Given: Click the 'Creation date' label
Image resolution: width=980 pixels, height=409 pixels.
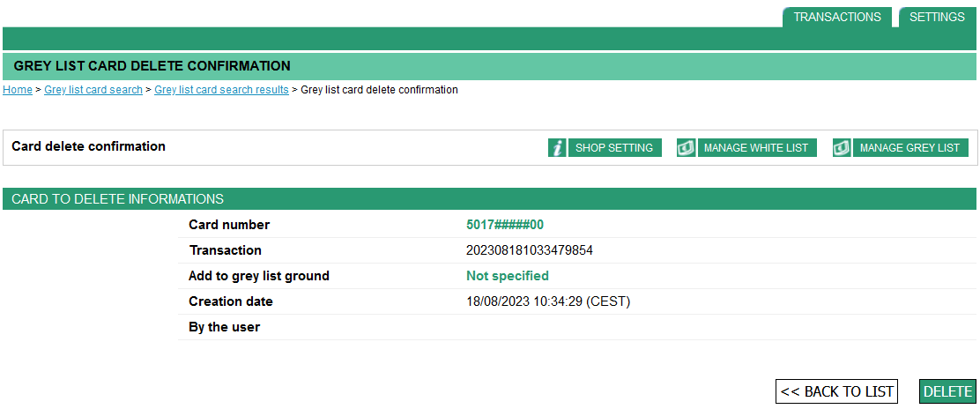Looking at the screenshot, I should pos(231,301).
